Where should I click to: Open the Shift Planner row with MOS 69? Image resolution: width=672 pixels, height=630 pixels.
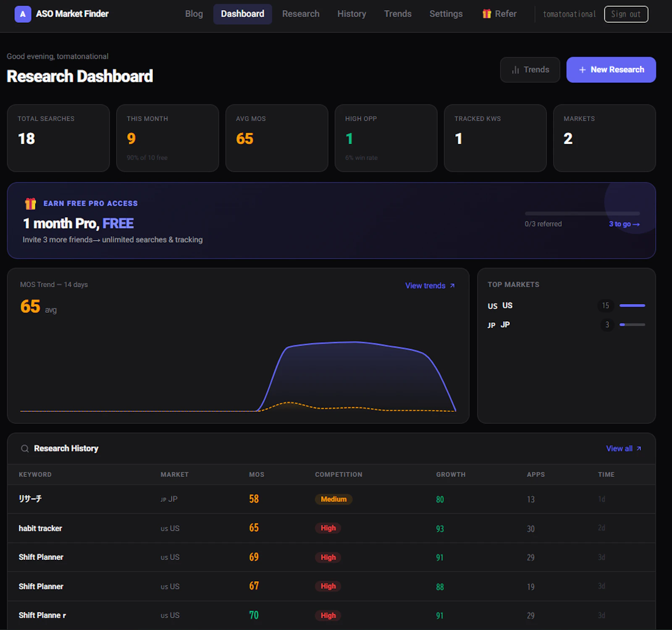331,557
